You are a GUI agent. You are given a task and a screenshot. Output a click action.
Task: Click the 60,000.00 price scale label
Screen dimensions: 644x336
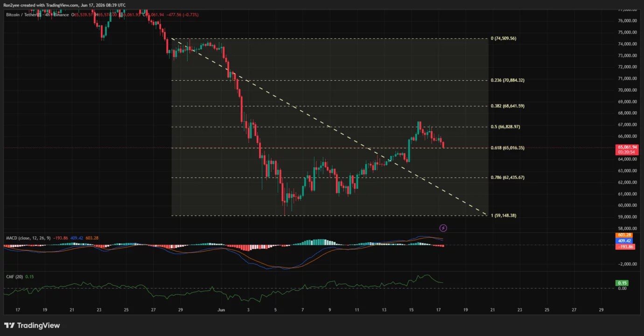[x=627, y=206]
